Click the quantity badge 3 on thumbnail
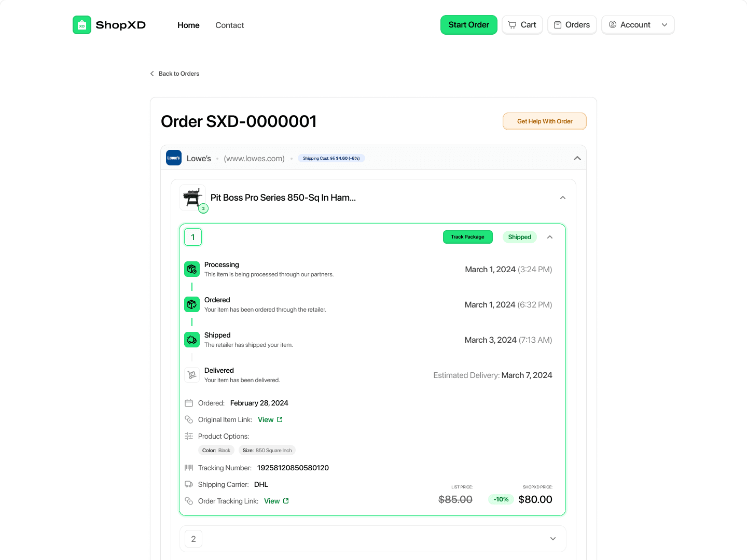Viewport: 747px width, 560px height. pyautogui.click(x=203, y=208)
